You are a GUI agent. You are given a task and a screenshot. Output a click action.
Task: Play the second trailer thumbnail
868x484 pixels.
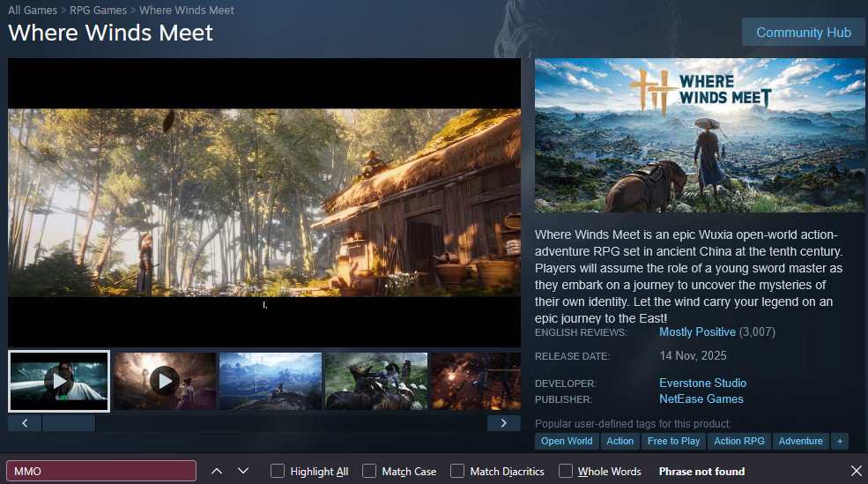click(x=165, y=381)
